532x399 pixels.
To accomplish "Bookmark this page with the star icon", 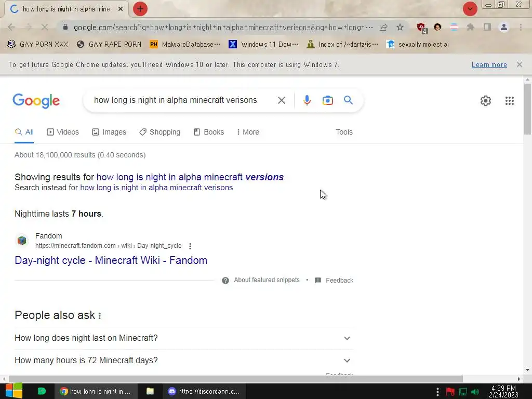I will point(400,27).
